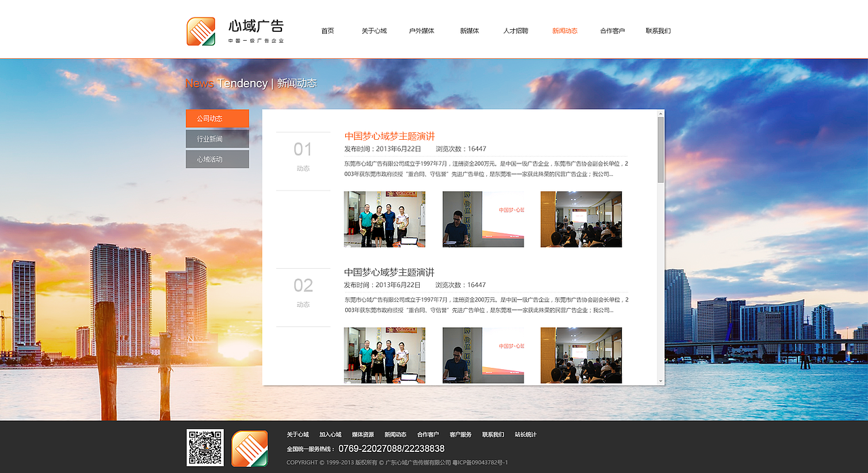Screen dimensions: 868x473
Task: Open the 公司动态 sidebar category
Action: pyautogui.click(x=217, y=118)
